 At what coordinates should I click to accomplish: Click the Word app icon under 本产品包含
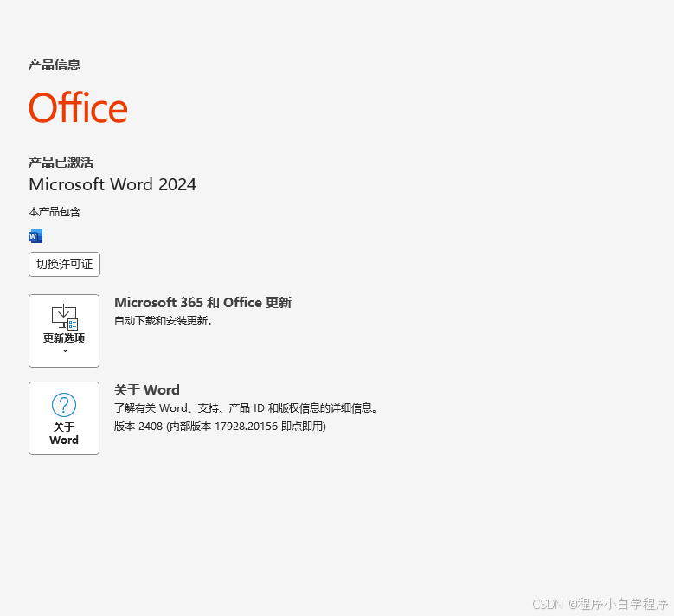35,236
